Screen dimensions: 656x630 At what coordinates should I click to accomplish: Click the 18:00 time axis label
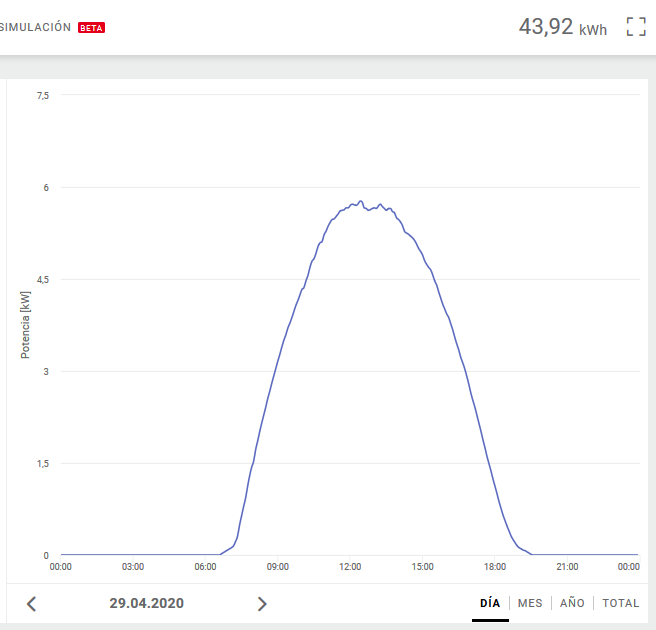(x=495, y=567)
